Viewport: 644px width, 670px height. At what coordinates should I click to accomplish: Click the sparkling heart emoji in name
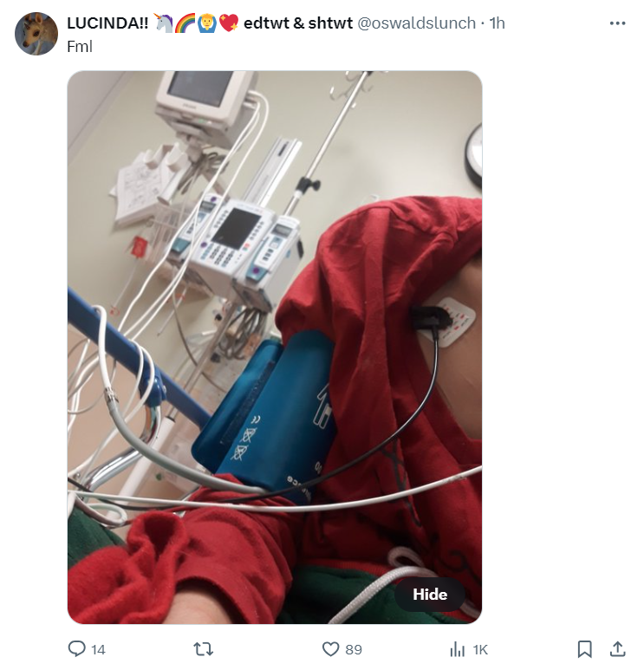229,23
